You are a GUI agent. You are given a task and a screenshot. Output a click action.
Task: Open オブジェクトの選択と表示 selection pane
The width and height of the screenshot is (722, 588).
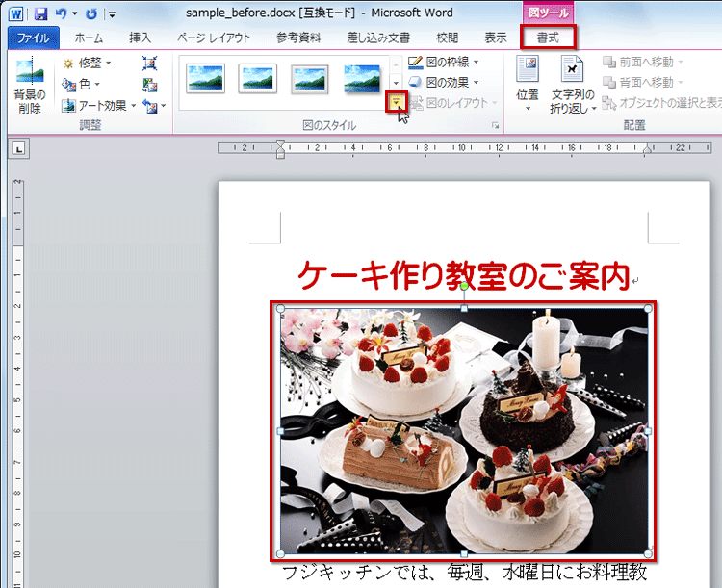[x=662, y=103]
